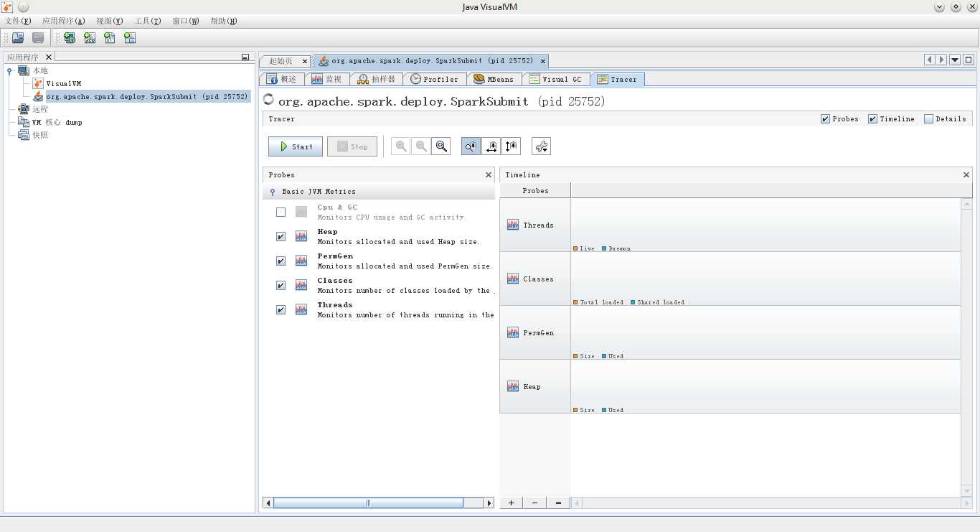Screen dimensions: 980x532
Task: Enable the Cpu & GC probe checkbox
Action: 281,212
